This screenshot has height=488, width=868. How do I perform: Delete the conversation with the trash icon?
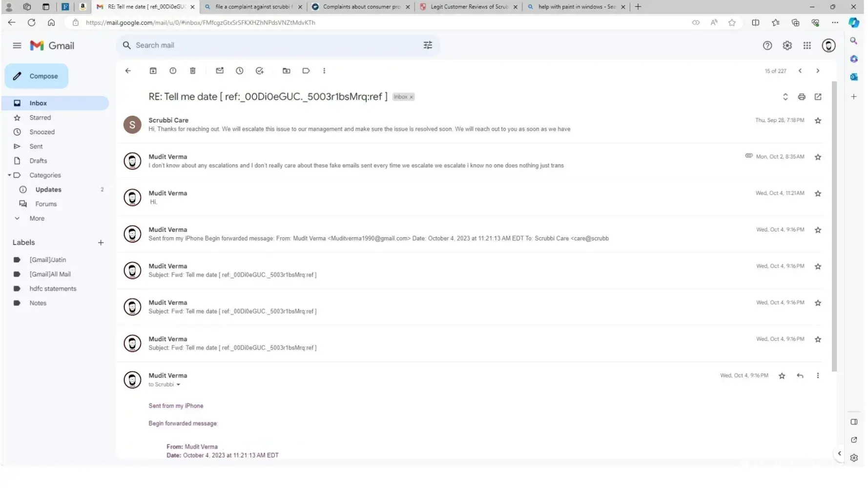(193, 71)
